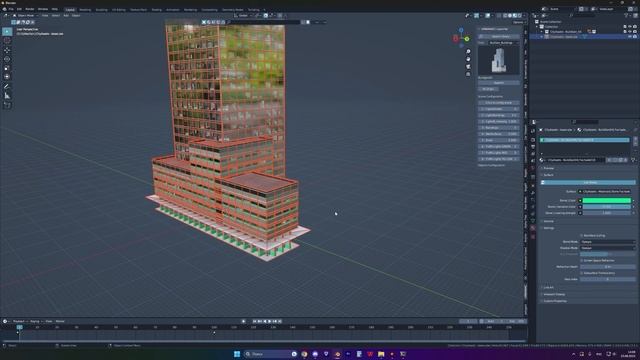Expand the Line Art panel

click(549, 287)
